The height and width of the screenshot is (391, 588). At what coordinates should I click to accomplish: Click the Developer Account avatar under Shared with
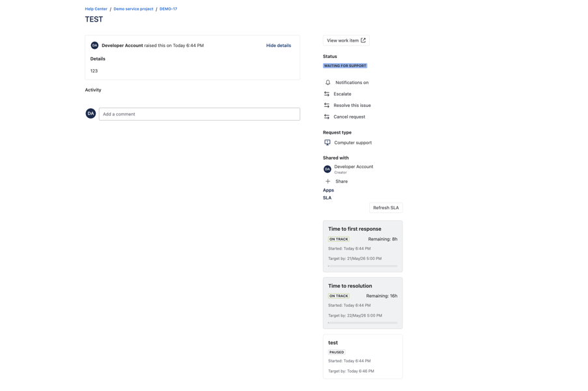328,169
